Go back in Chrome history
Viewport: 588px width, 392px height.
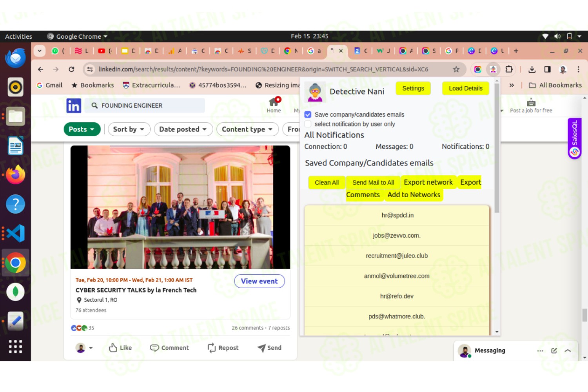41,69
